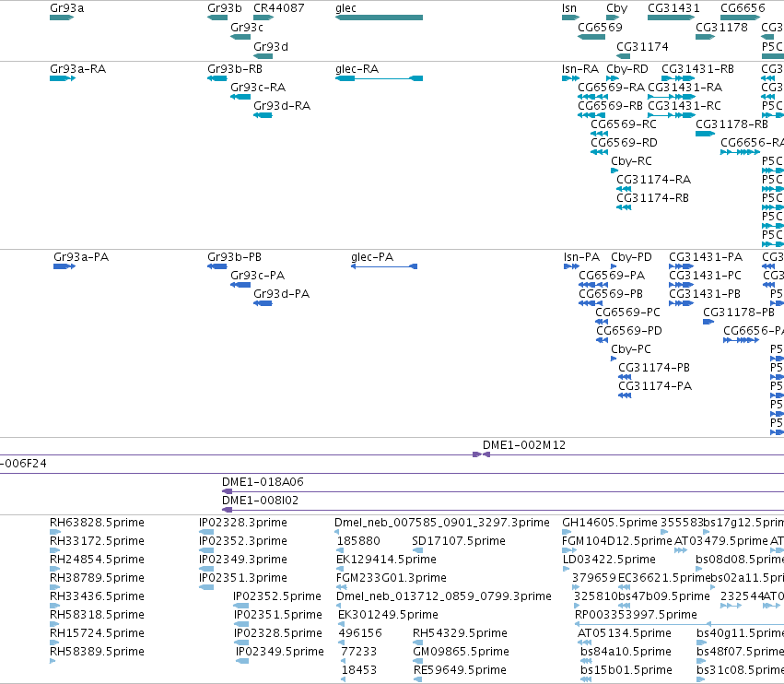Click the Cby-PD protein label

631,256
